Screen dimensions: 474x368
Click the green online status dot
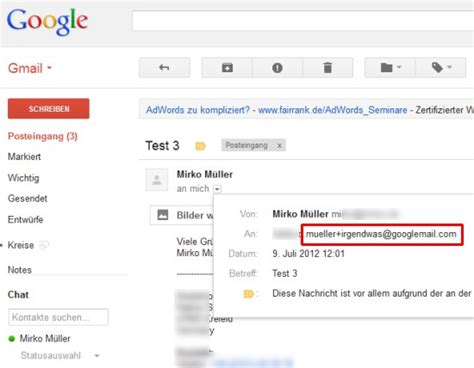tap(12, 339)
